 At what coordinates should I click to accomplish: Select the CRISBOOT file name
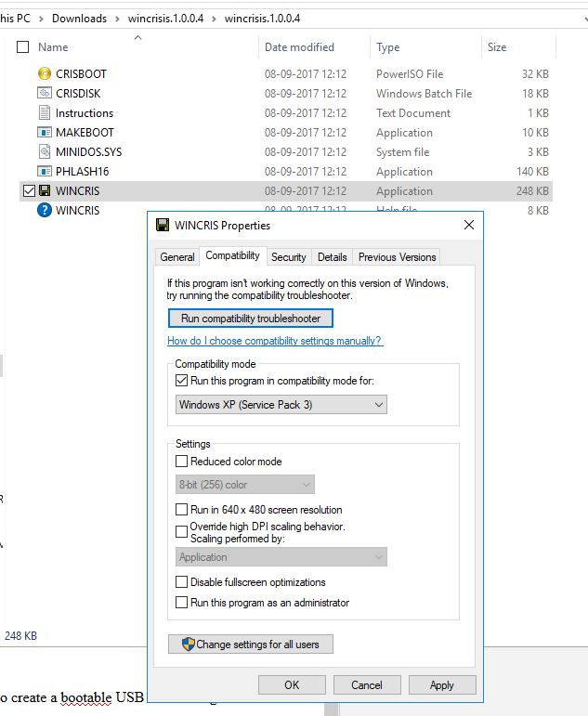coord(81,74)
